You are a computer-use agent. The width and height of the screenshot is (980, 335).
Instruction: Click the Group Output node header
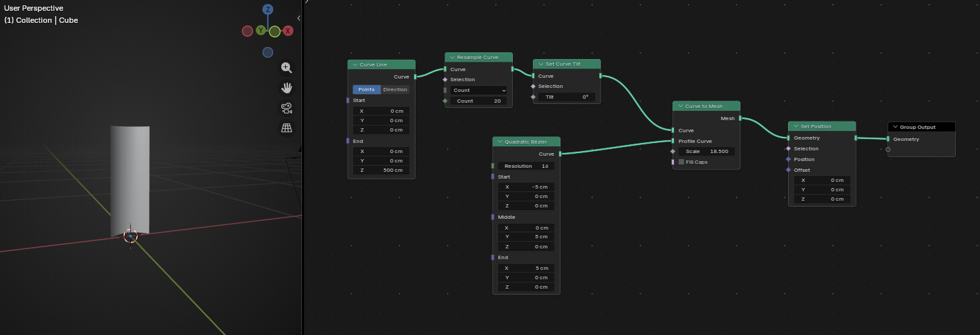[922, 127]
